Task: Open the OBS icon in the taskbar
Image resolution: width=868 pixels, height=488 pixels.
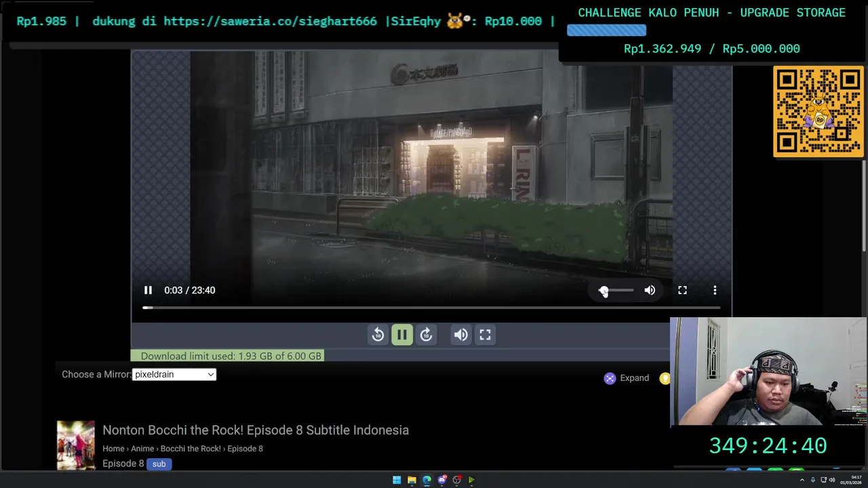Action: click(x=457, y=480)
